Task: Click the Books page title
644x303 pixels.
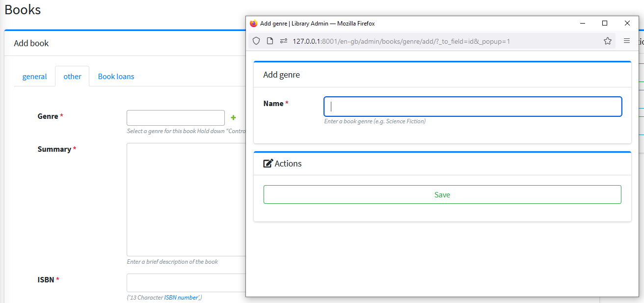Action: tap(23, 9)
